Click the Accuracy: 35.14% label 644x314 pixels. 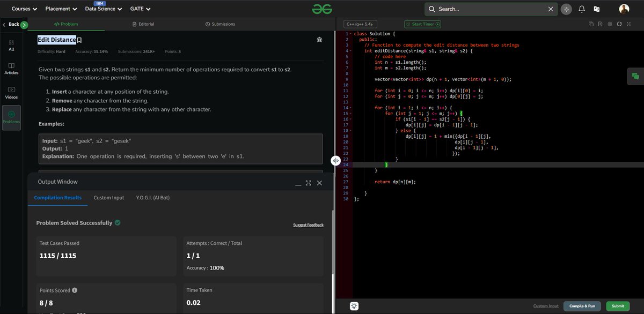tap(92, 51)
